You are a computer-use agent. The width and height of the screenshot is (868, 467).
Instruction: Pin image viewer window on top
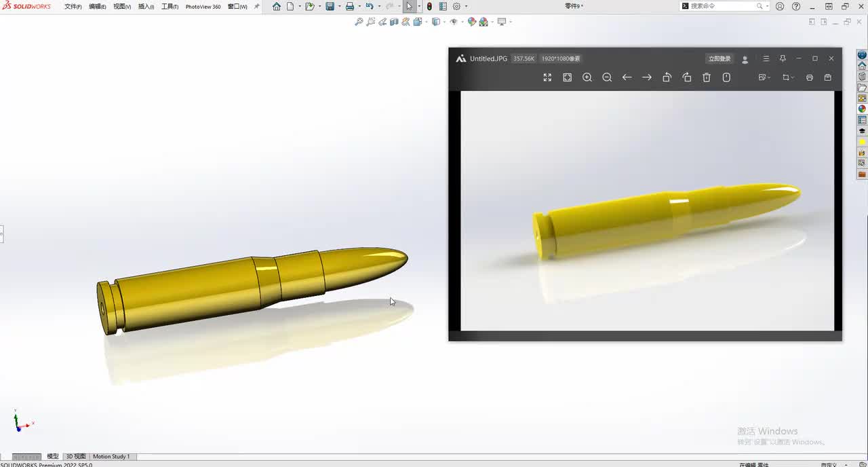pyautogui.click(x=783, y=58)
